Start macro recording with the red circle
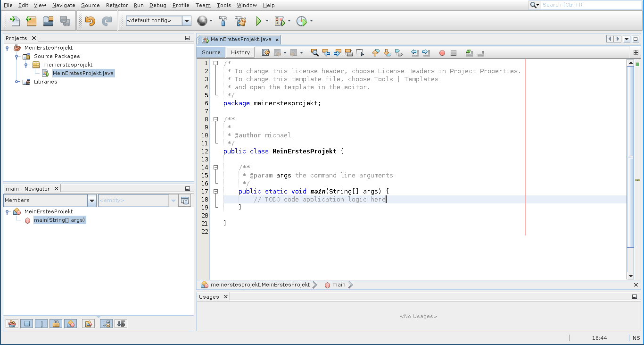 coord(442,53)
